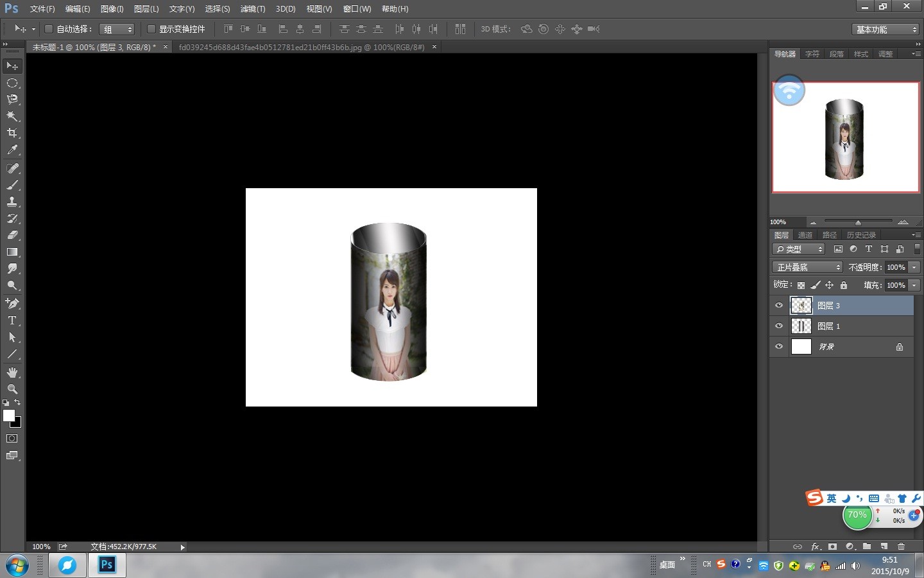
Task: Select the Zoom tool in toolbox
Action: click(x=12, y=389)
